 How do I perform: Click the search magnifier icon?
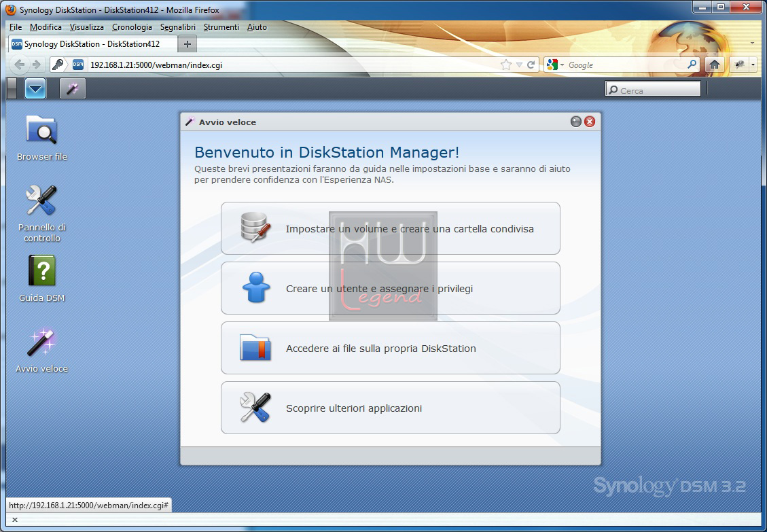tap(692, 65)
